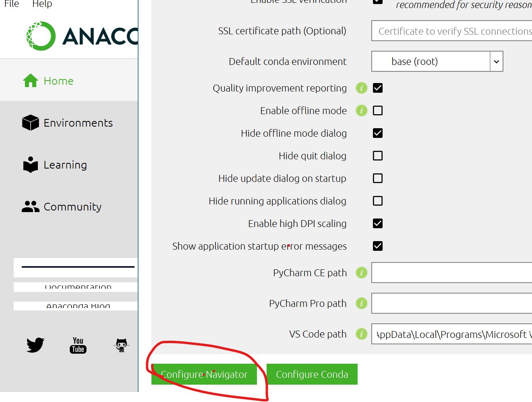
Task: Open the Twitter bird icon link
Action: coord(35,345)
